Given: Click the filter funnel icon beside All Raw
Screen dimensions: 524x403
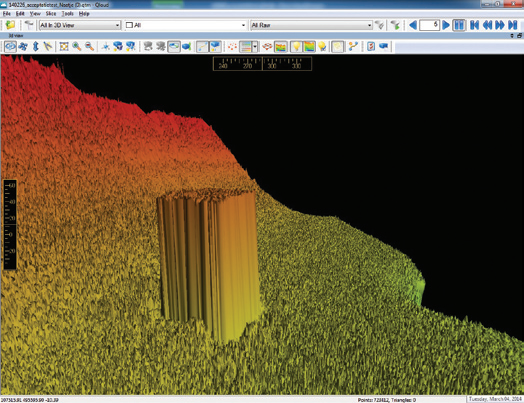Looking at the screenshot, I should click(x=380, y=25).
